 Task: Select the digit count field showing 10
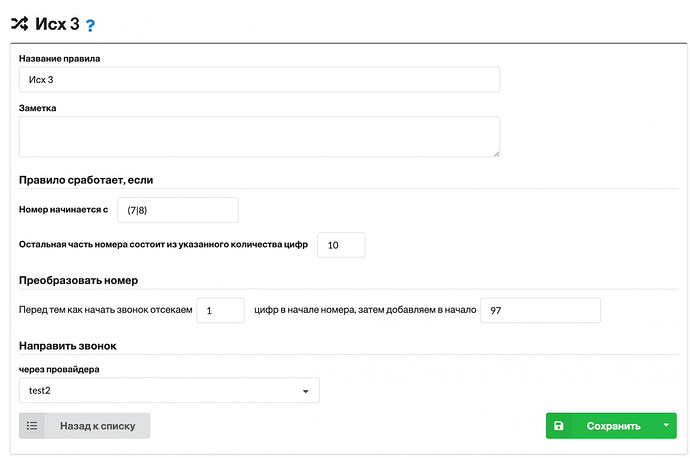pyautogui.click(x=341, y=245)
